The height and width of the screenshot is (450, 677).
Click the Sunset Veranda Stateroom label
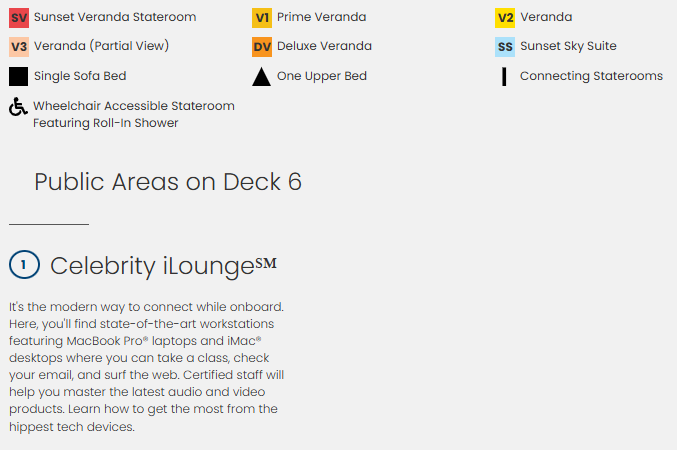tap(115, 17)
